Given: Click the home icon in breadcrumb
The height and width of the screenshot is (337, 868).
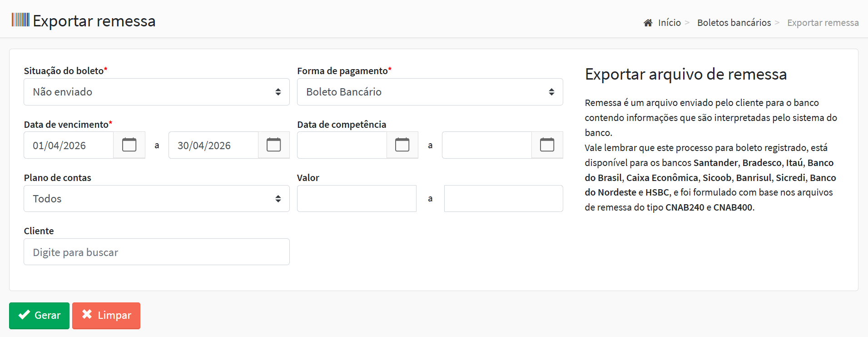Looking at the screenshot, I should 648,23.
